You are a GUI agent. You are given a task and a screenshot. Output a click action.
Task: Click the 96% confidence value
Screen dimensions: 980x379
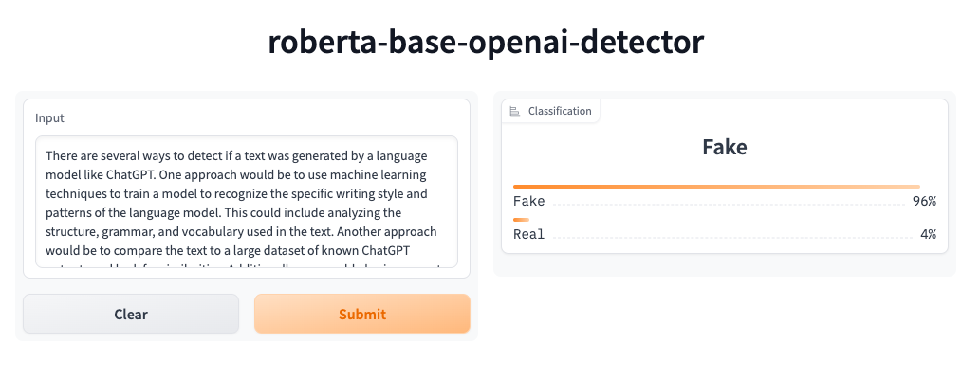924,201
